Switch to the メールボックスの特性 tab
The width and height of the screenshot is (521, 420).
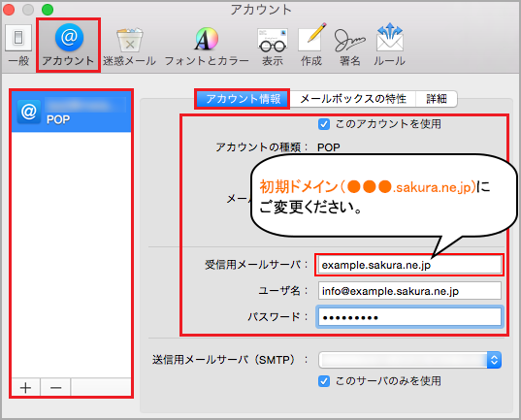tap(353, 99)
